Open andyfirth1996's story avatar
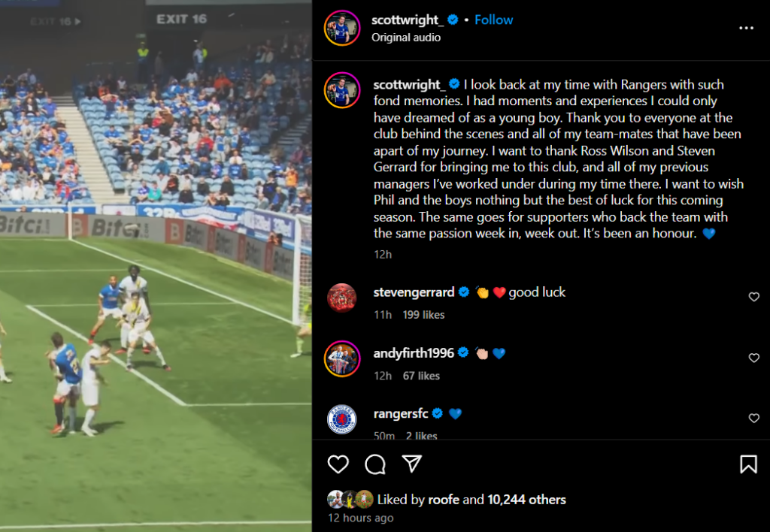 click(x=342, y=358)
